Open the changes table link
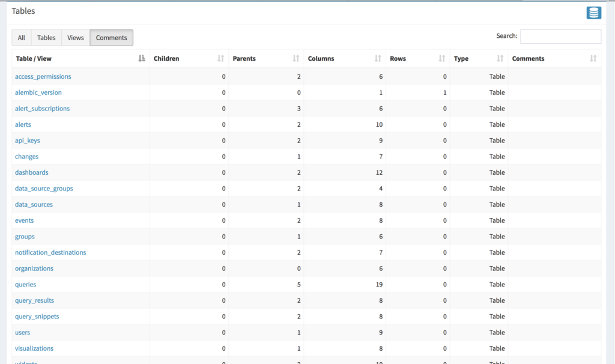 click(26, 157)
